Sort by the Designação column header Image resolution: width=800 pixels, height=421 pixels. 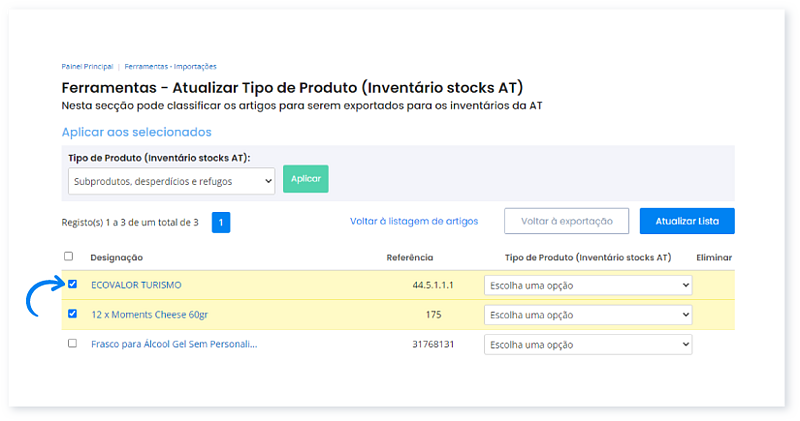point(117,257)
